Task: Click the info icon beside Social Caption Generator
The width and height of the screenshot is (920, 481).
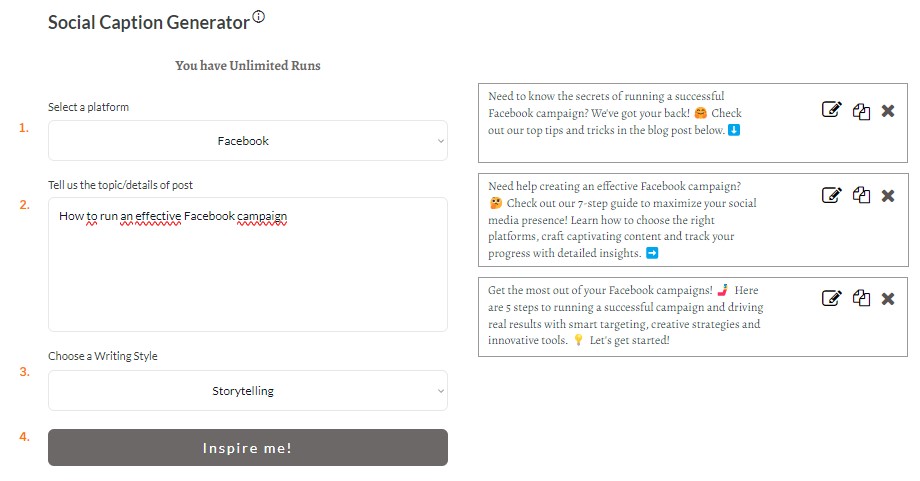Action: (259, 17)
